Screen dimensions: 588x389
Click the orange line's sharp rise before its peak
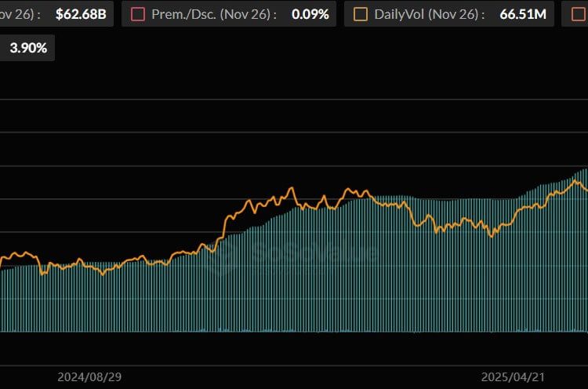tap(225, 227)
